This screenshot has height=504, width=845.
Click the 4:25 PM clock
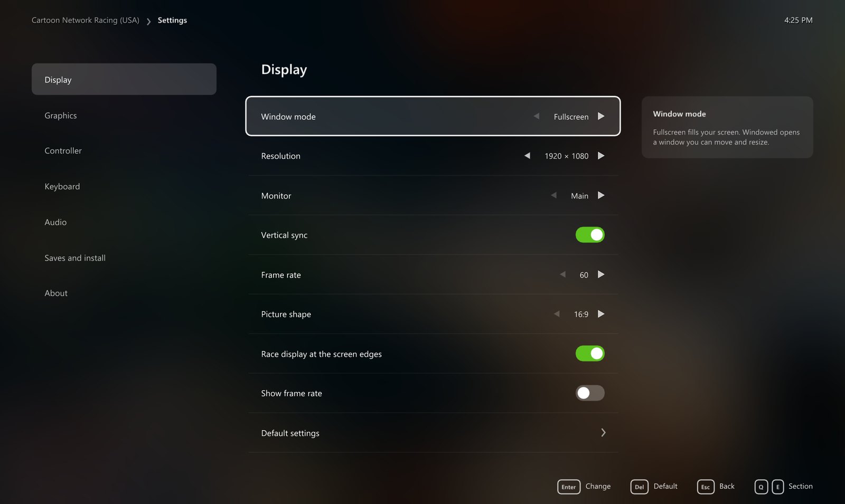coord(798,20)
